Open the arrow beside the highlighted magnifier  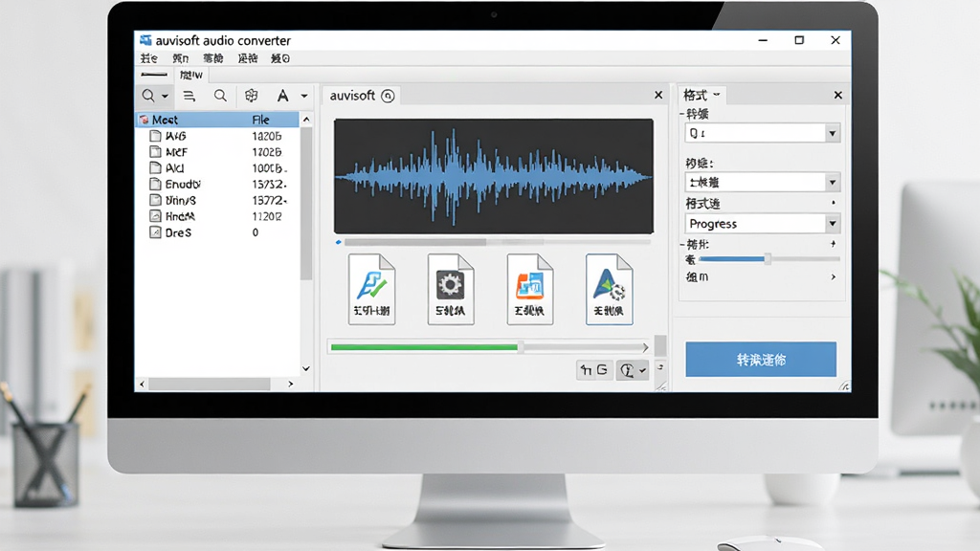pyautogui.click(x=165, y=97)
